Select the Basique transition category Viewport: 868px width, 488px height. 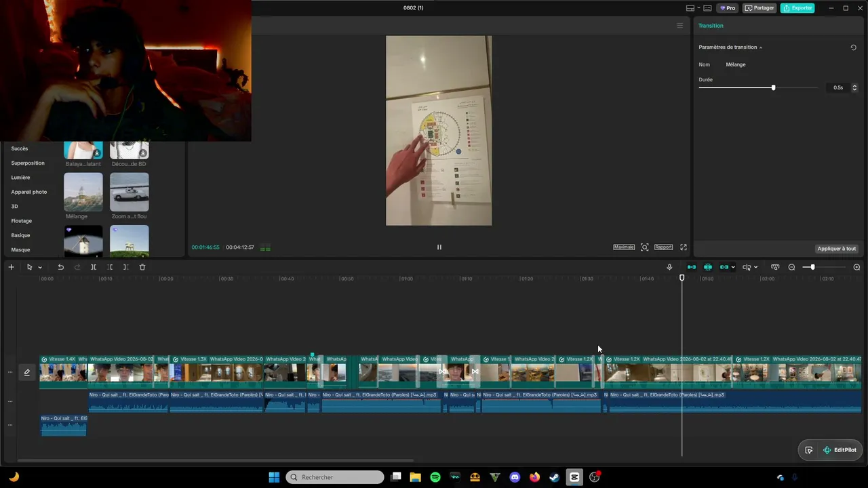point(20,235)
